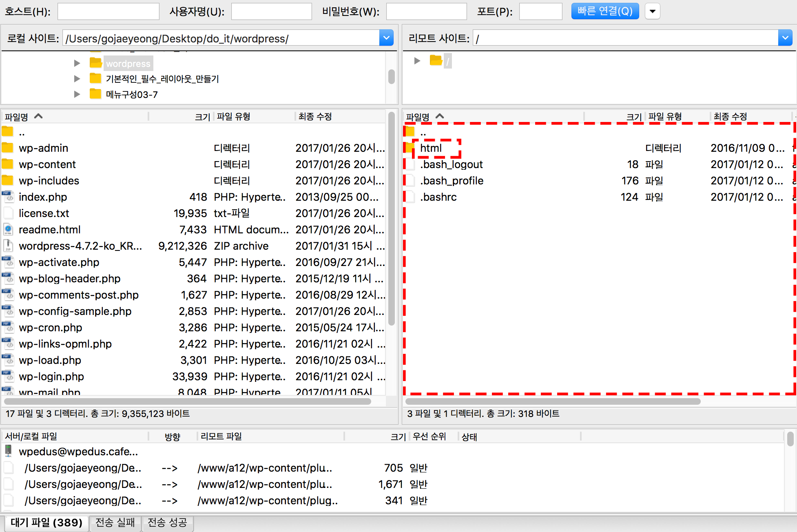Expand the 메뉴구성03-7 tree folder

tap(77, 94)
